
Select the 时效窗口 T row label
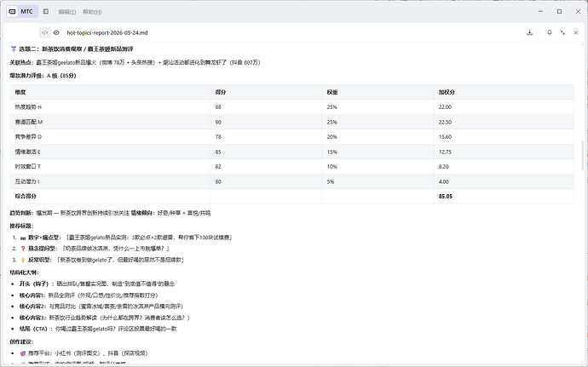[x=28, y=166]
